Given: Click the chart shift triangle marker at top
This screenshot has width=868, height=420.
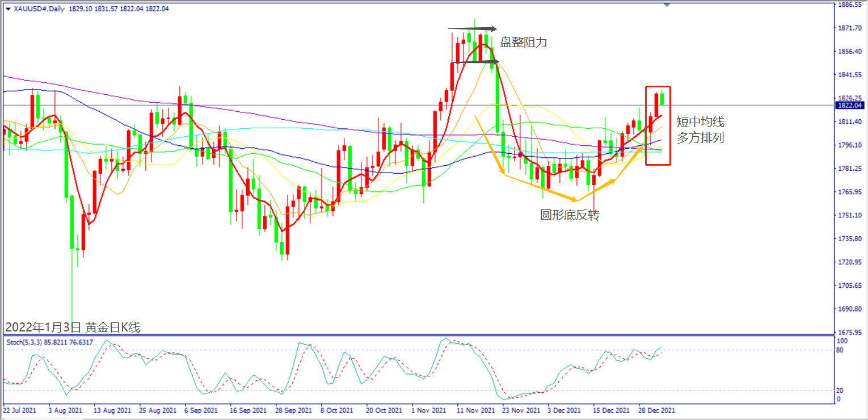Looking at the screenshot, I should coord(667,5).
